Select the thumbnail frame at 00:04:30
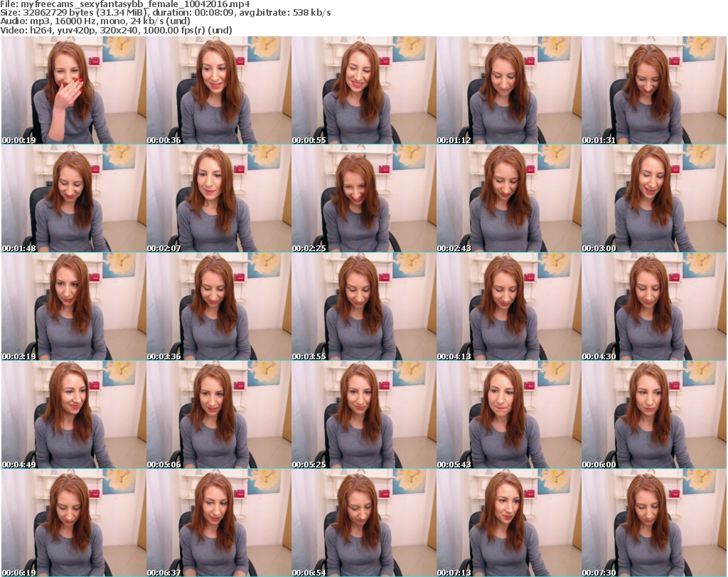The height and width of the screenshot is (577, 728). [654, 307]
